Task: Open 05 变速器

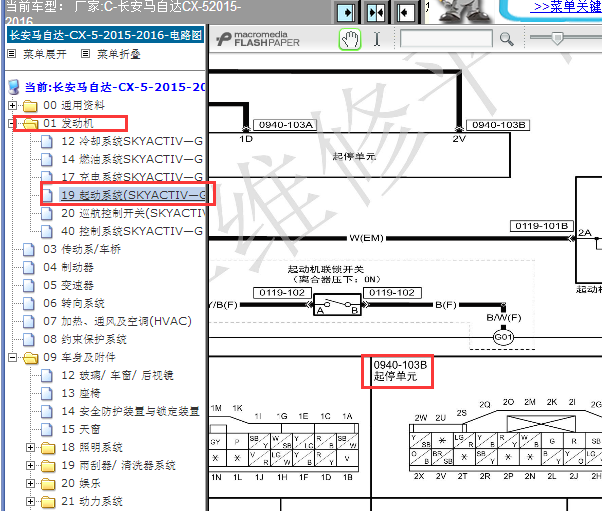Action: point(68,285)
